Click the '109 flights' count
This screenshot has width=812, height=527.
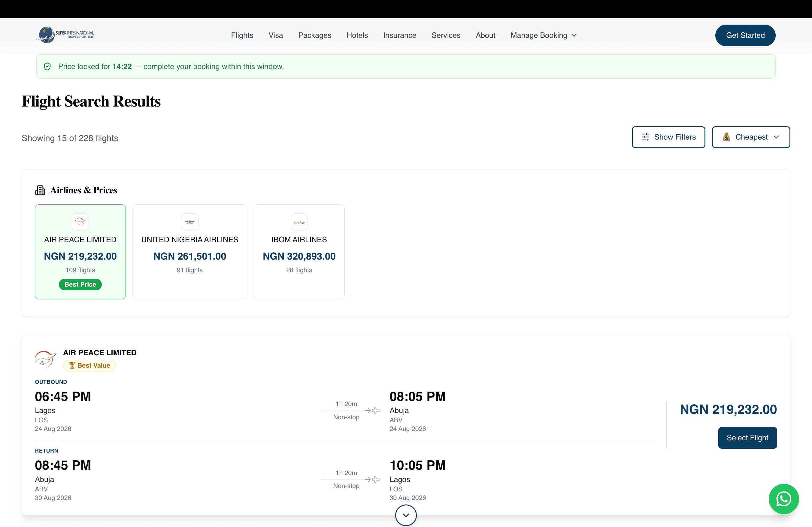coord(80,270)
